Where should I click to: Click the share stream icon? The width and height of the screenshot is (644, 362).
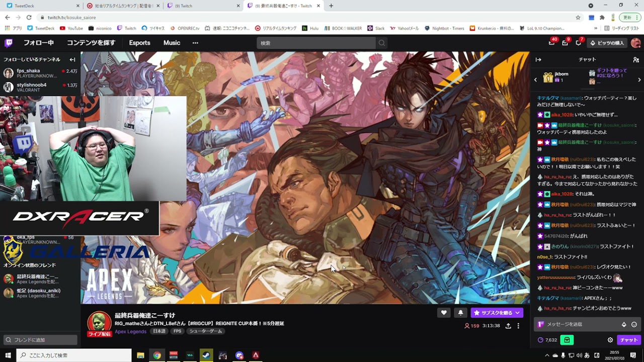click(x=508, y=326)
